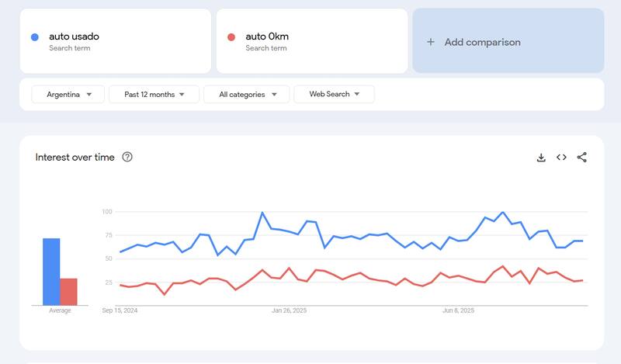Click the Jun 8, 2025 axis label
Image resolution: width=621 pixels, height=364 pixels.
[x=458, y=310]
